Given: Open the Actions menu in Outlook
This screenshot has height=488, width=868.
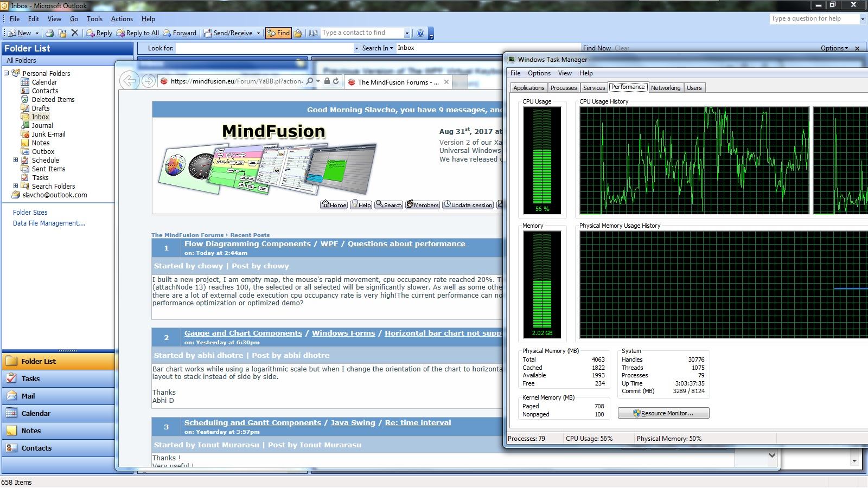Looking at the screenshot, I should pos(122,19).
